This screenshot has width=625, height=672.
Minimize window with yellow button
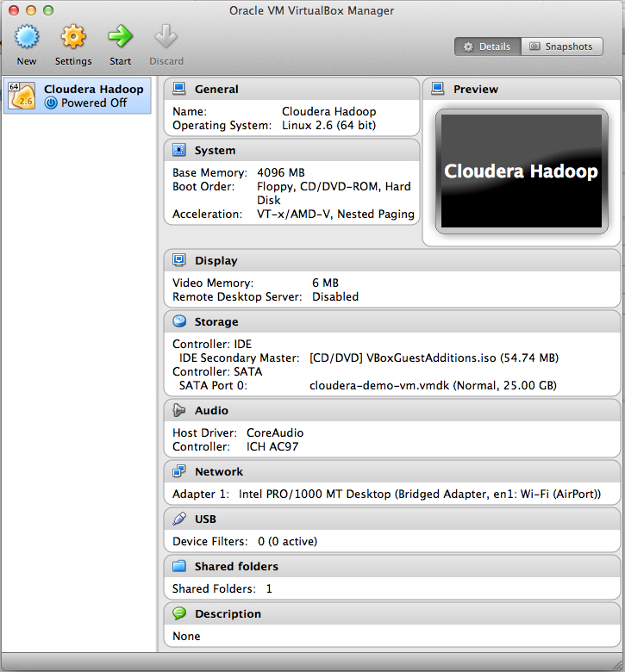(31, 10)
